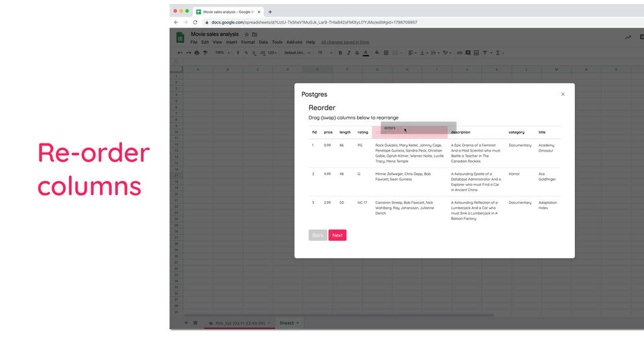Open a new browser tab with plus
This screenshot has width=644, height=338.
coord(270,12)
